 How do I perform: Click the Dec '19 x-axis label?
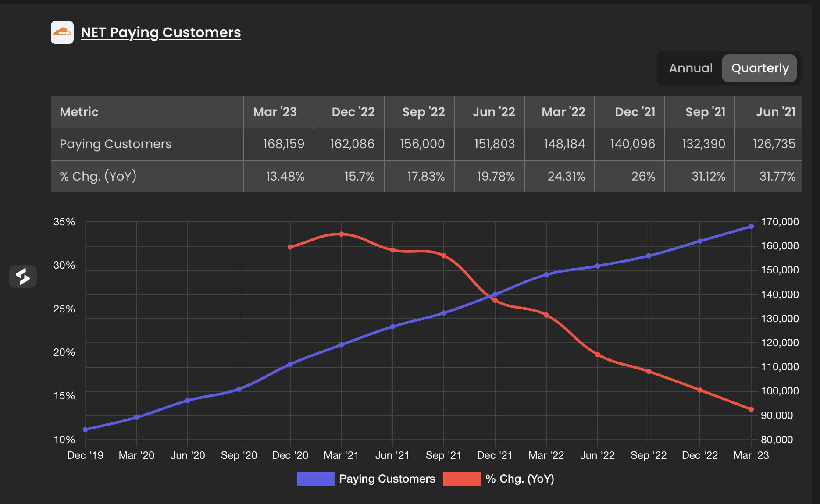[86, 455]
